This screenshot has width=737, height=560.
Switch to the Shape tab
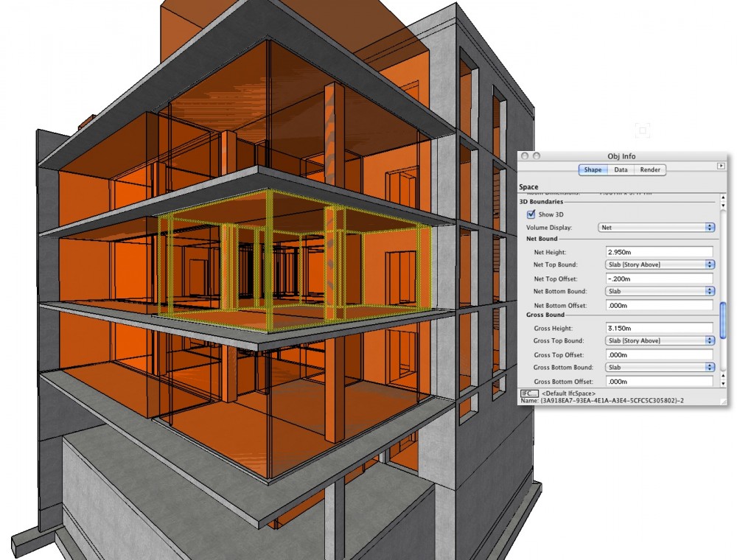[x=593, y=169]
